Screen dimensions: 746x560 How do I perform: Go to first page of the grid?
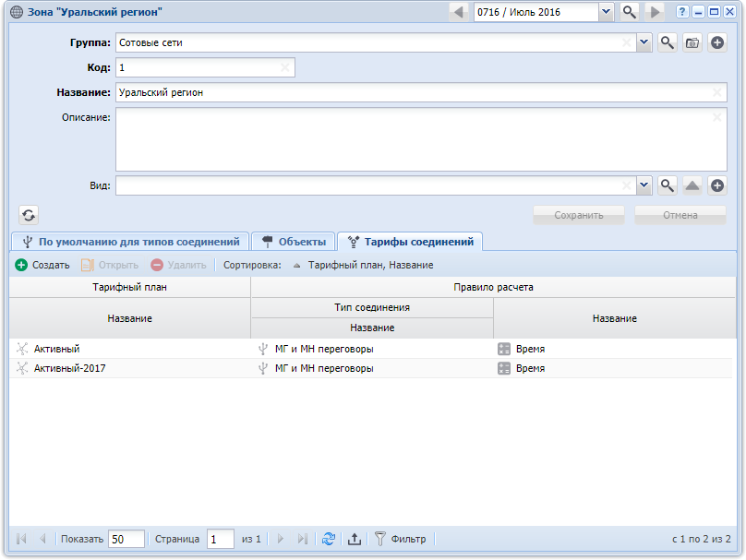pos(21,539)
